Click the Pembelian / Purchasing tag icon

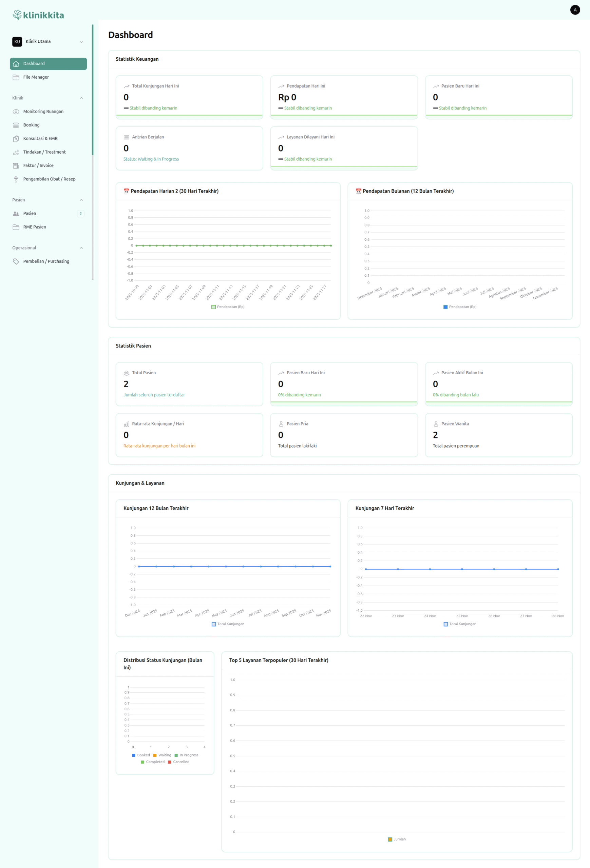[x=16, y=261]
